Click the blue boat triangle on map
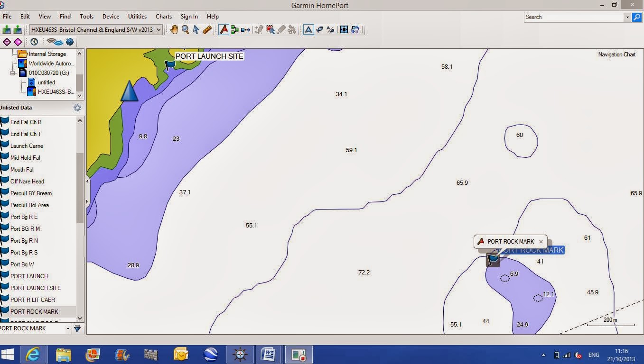Image resolution: width=644 pixels, height=364 pixels. [x=129, y=91]
